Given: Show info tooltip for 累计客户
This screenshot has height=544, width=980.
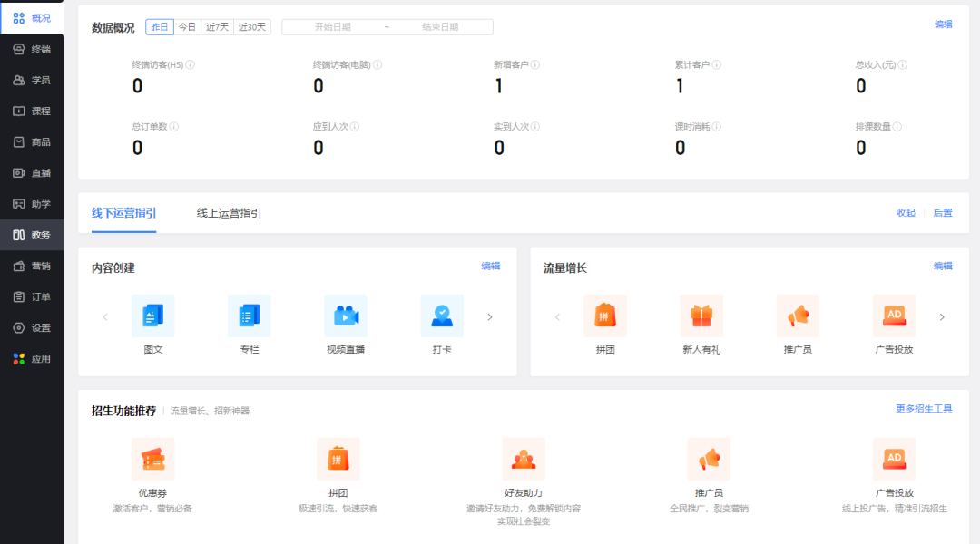Looking at the screenshot, I should (717, 65).
